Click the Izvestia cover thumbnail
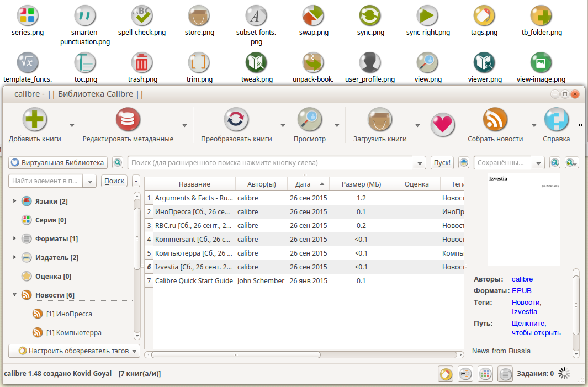 pos(523,219)
